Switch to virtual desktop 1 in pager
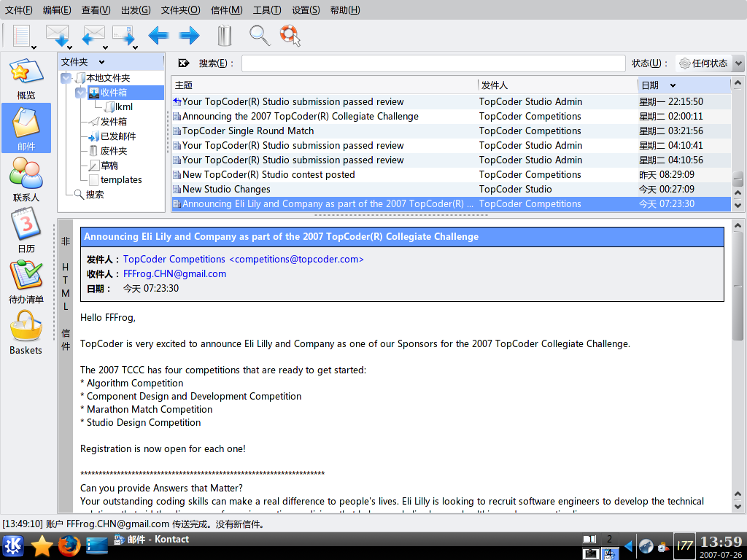The image size is (747, 560). pyautogui.click(x=589, y=539)
